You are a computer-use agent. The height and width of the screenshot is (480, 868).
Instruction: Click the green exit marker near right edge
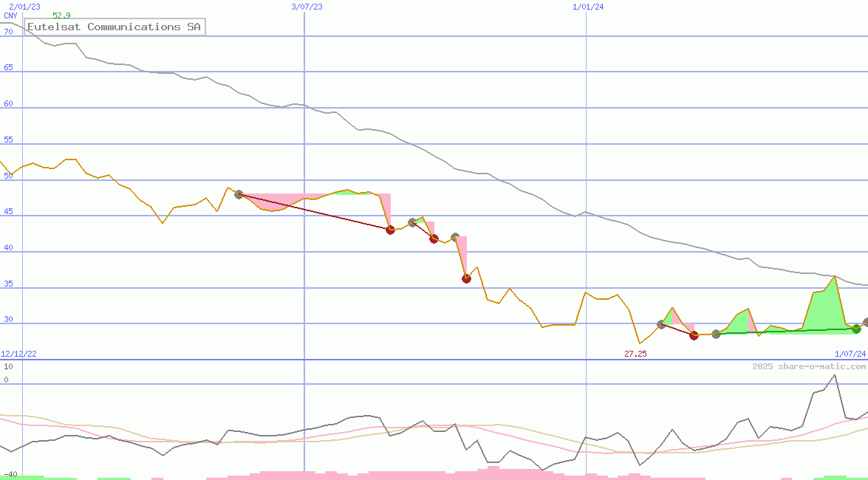tap(856, 329)
